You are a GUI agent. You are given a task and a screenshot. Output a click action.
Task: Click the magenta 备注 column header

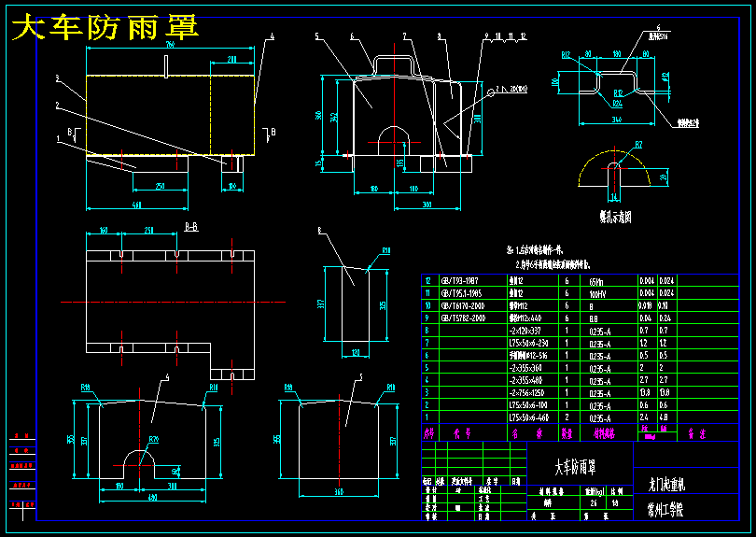[x=696, y=433]
